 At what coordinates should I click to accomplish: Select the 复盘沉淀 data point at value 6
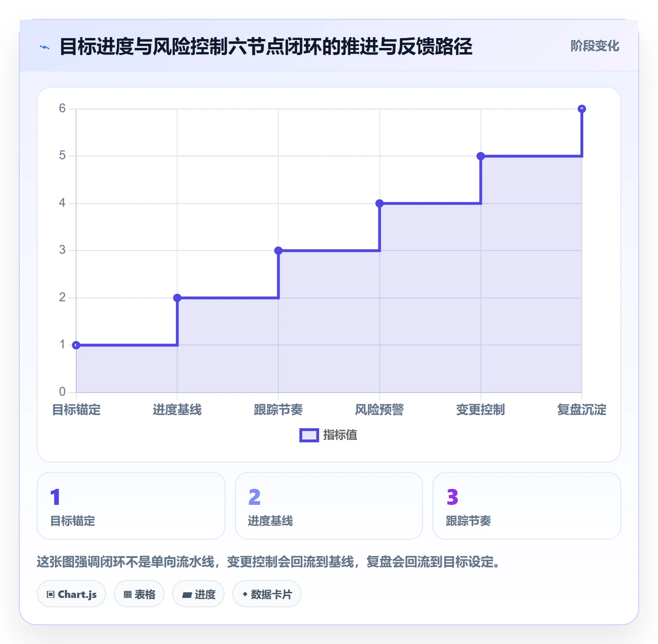582,109
